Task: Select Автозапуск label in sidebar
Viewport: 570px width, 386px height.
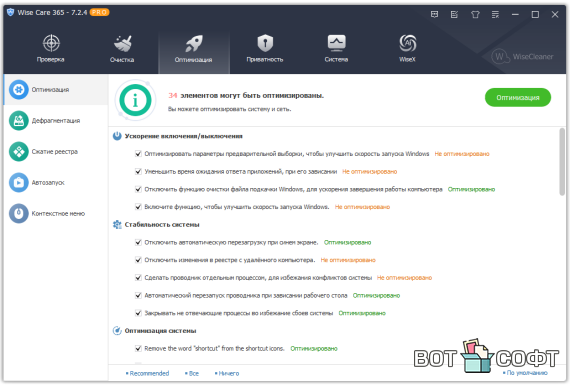Action: (x=48, y=182)
